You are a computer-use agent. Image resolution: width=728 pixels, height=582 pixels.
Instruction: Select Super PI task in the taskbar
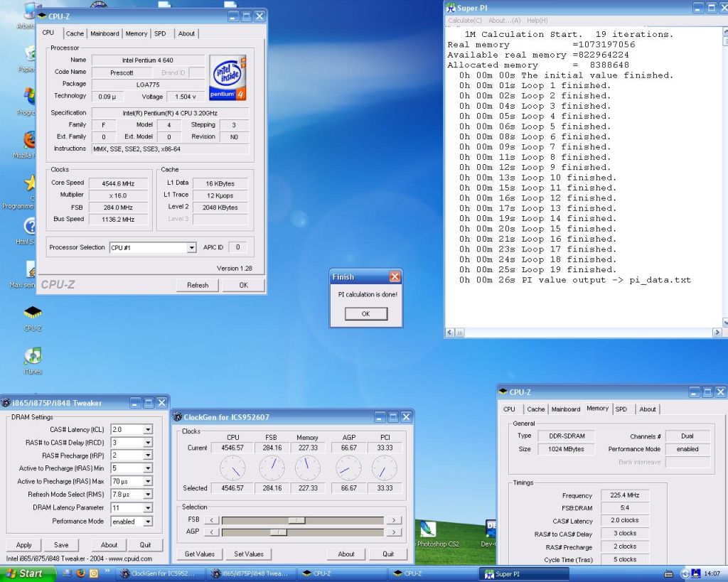tap(524, 573)
